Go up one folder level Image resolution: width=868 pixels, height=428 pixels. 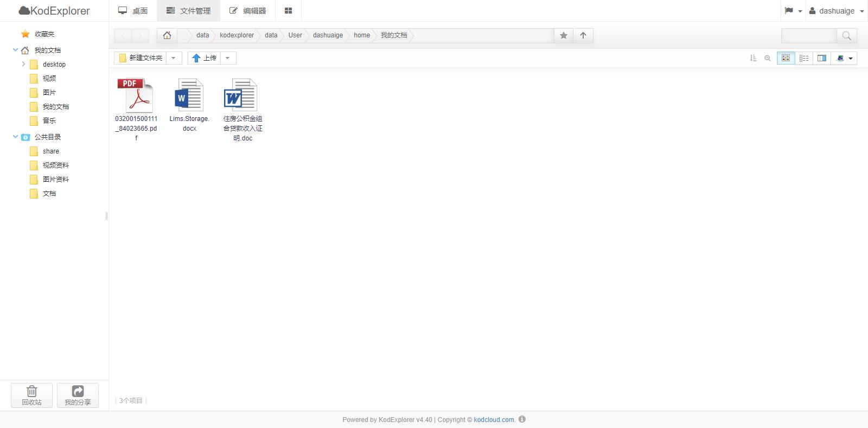pos(583,36)
